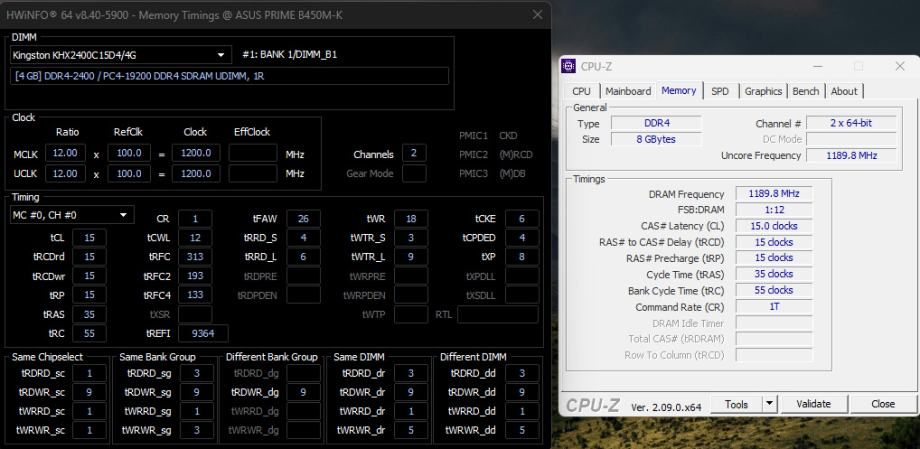Select the tRFC value 313

point(195,257)
